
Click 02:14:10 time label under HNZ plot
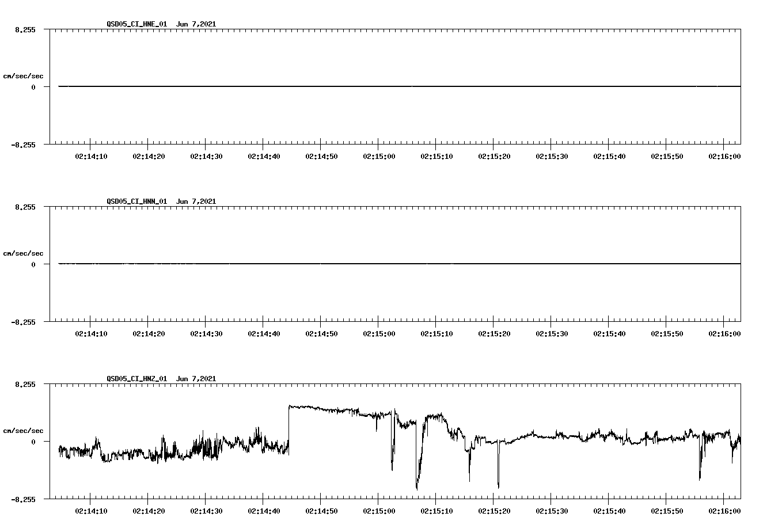coord(91,511)
